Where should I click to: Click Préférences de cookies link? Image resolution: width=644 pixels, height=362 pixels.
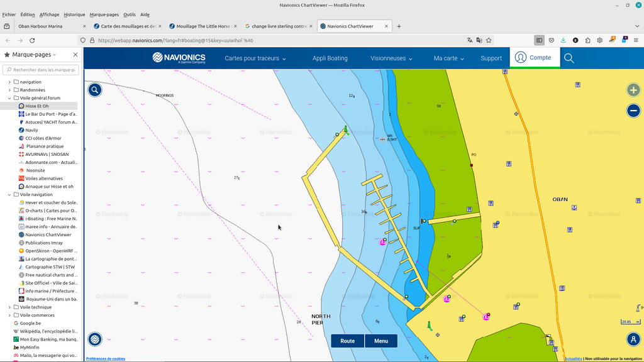106,359
